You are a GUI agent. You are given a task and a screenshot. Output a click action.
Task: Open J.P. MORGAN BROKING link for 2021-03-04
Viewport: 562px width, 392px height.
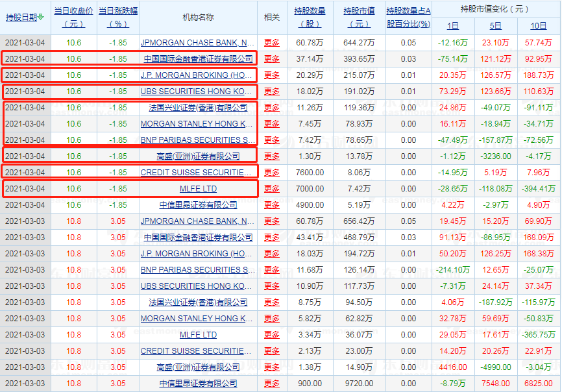pos(196,75)
